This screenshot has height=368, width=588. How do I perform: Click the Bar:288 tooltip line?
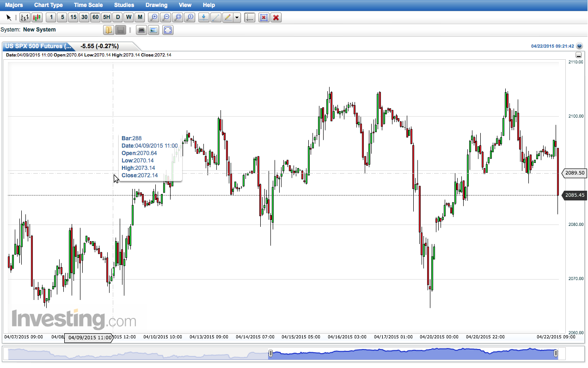point(132,138)
